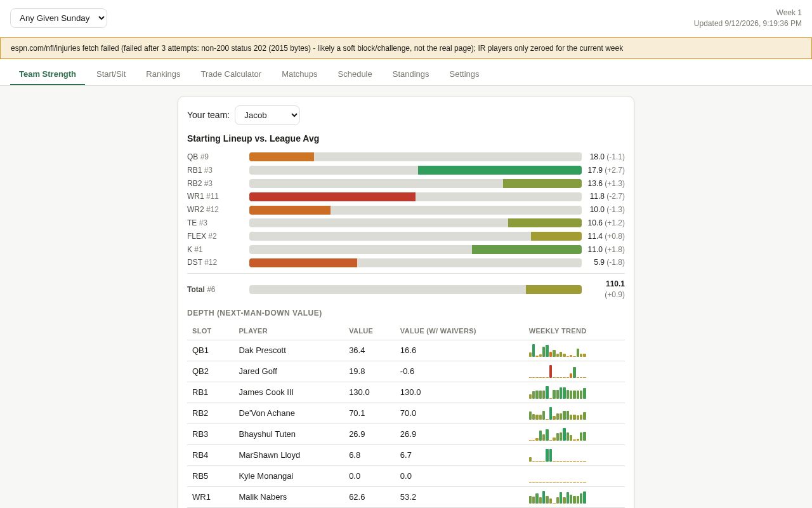Click the WEEKLY TREND column header

point(558,331)
